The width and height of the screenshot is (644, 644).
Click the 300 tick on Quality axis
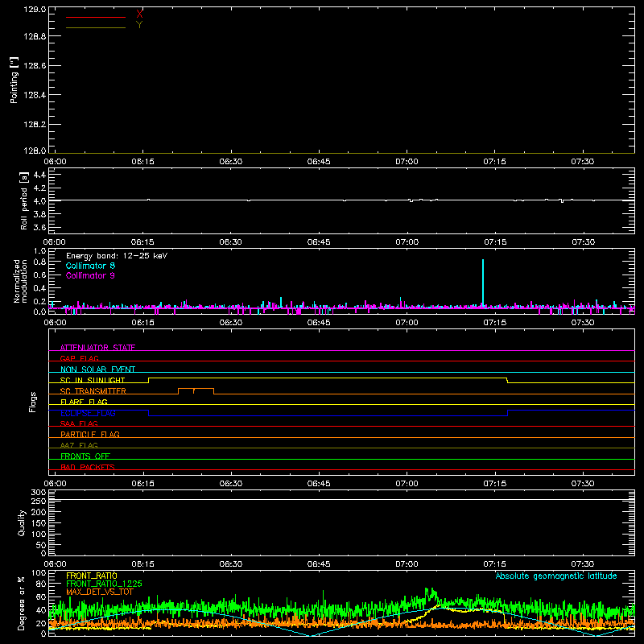38,493
